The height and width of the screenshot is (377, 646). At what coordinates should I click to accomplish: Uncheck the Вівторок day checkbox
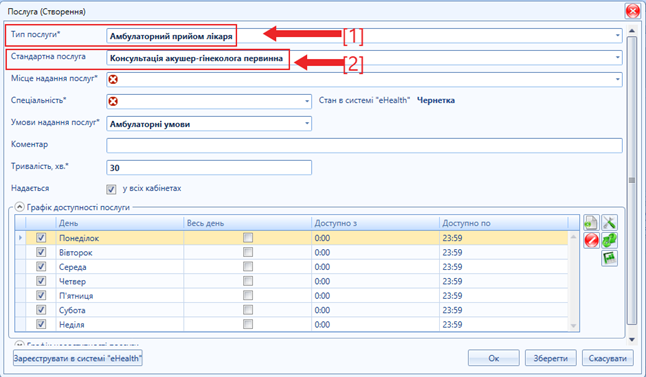(x=41, y=252)
